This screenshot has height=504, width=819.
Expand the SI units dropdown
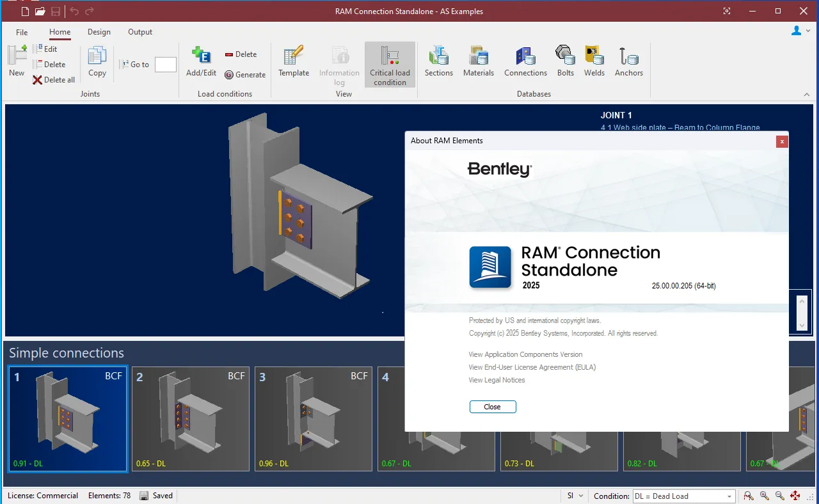(x=575, y=496)
